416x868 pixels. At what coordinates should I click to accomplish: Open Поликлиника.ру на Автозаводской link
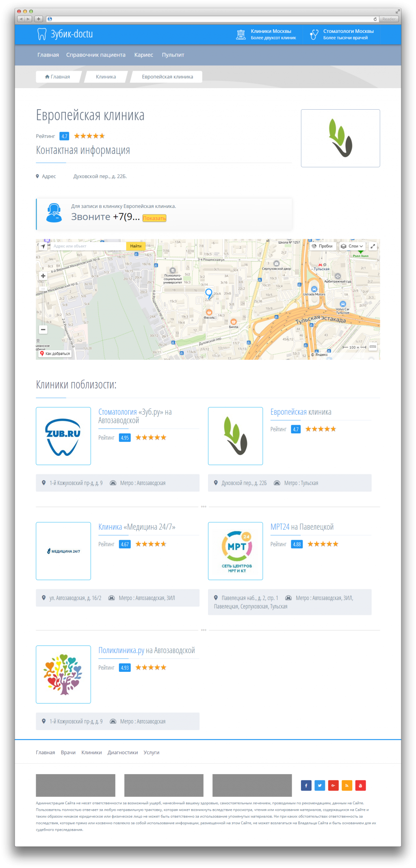click(x=147, y=650)
